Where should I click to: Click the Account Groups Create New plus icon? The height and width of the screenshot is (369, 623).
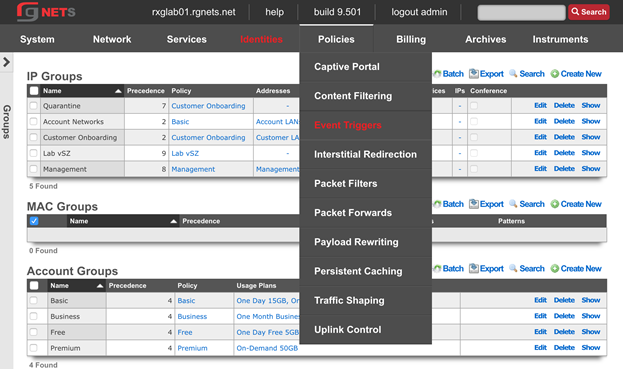pyautogui.click(x=555, y=269)
